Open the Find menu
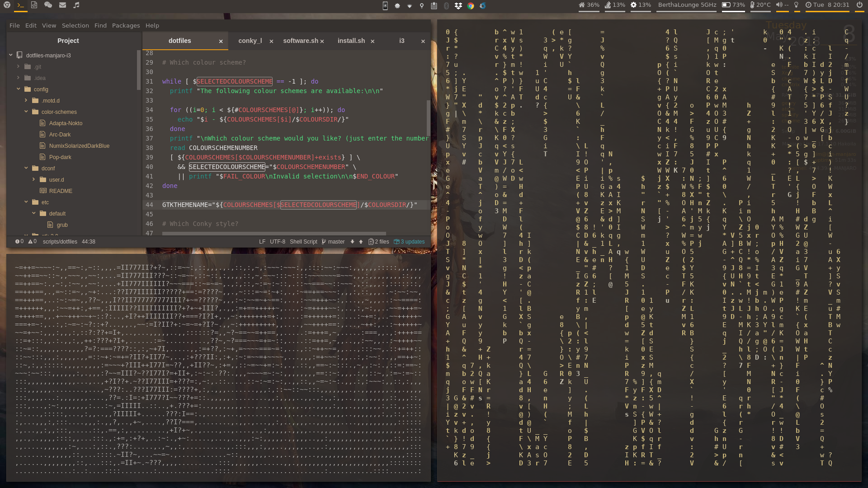This screenshot has width=868, height=488. pyautogui.click(x=100, y=26)
